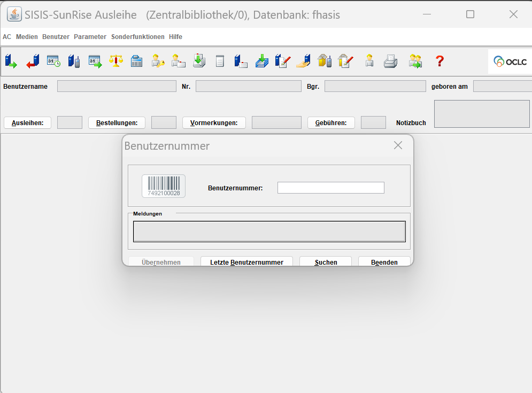Image resolution: width=532 pixels, height=393 pixels.
Task: Click the balance scales icon
Action: pos(115,61)
